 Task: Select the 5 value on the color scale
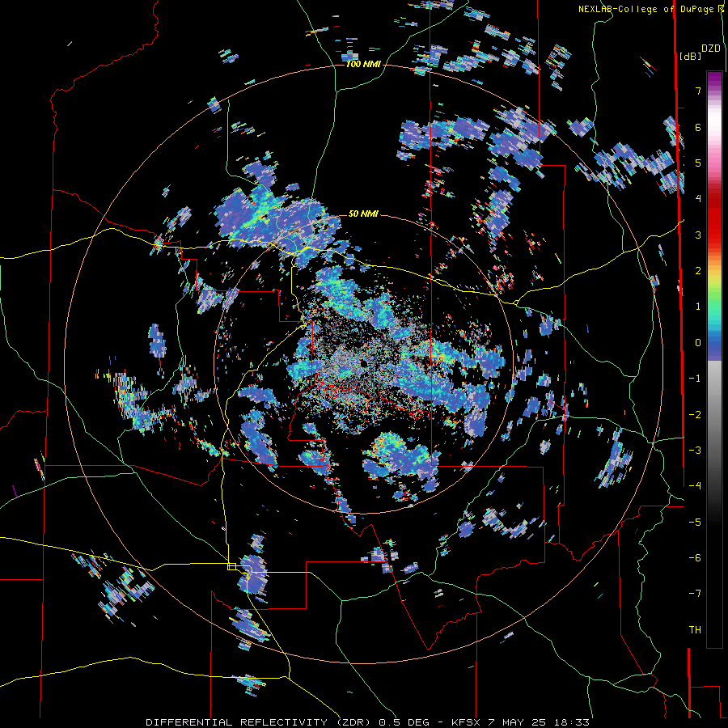[x=698, y=163]
